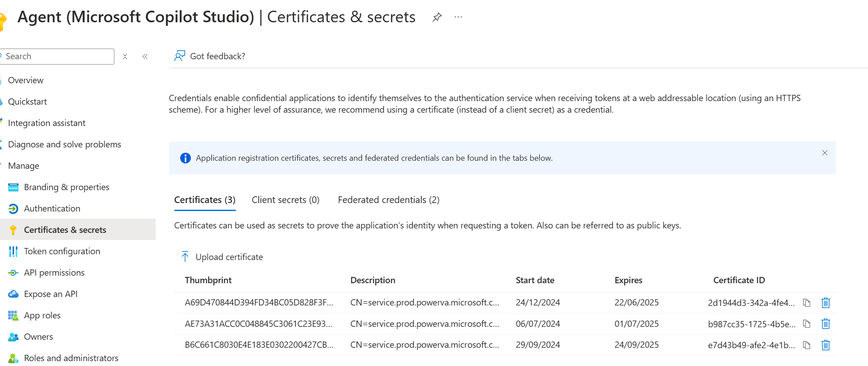The height and width of the screenshot is (366, 868).
Task: Sort by Start date column header
Action: tap(535, 280)
